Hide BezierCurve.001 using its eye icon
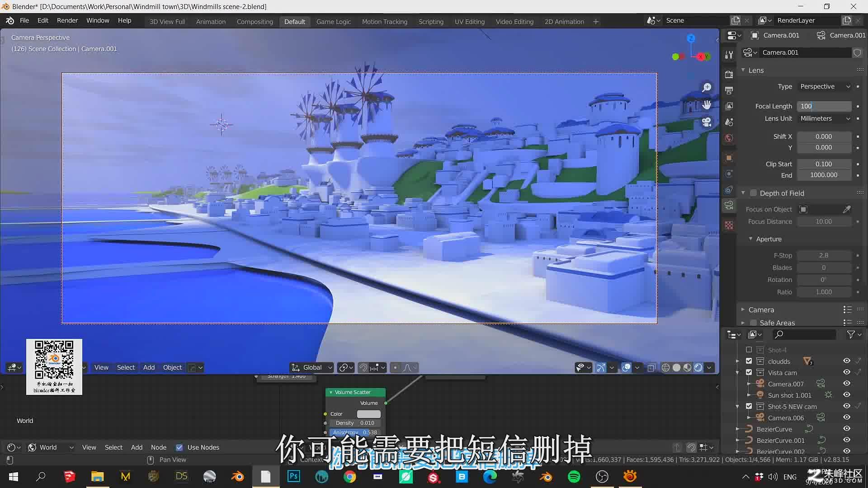This screenshot has height=488, width=868. tap(847, 440)
